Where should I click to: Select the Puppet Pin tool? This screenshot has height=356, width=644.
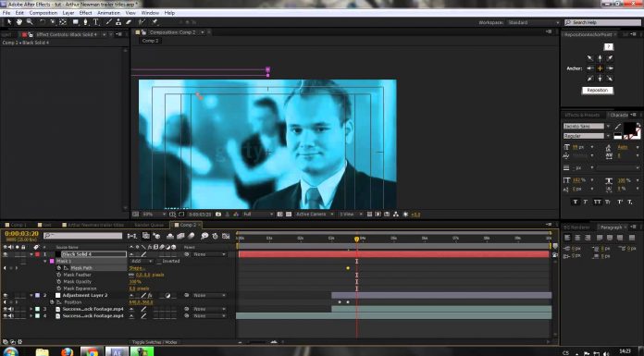point(155,22)
